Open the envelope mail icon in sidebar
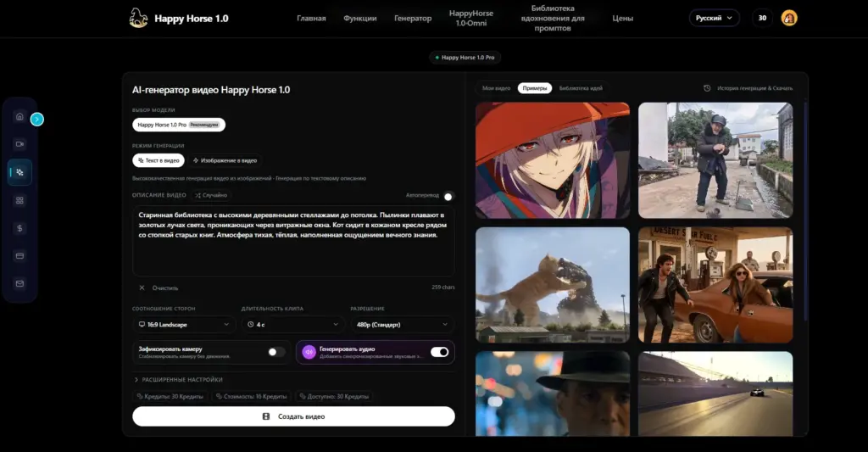 coord(20,283)
